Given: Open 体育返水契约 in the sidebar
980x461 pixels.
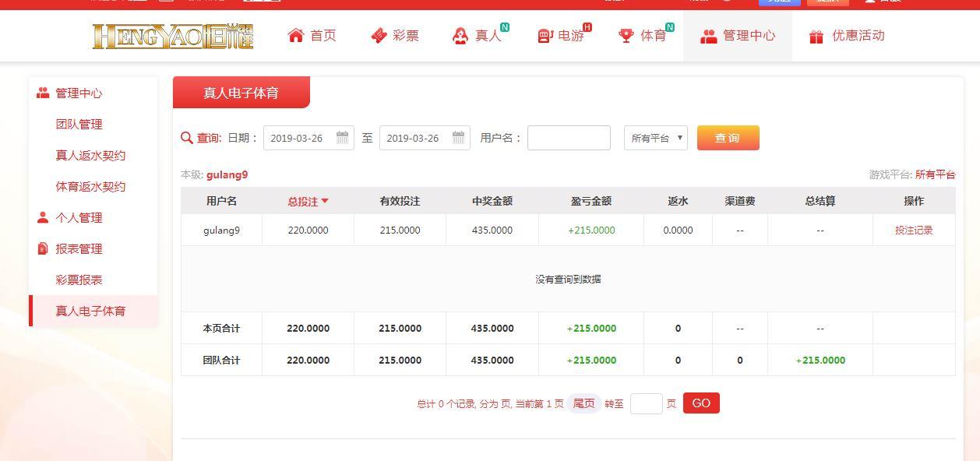Looking at the screenshot, I should click(x=90, y=187).
